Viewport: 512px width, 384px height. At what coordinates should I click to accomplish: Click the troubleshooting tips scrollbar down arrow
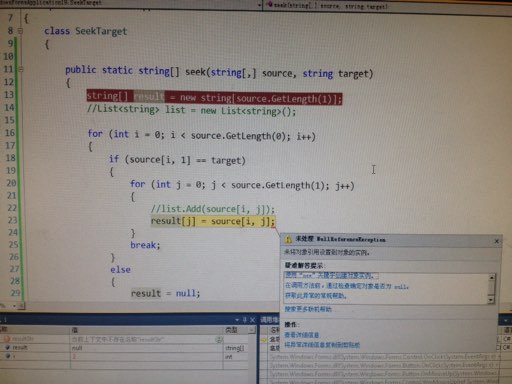coord(491,300)
